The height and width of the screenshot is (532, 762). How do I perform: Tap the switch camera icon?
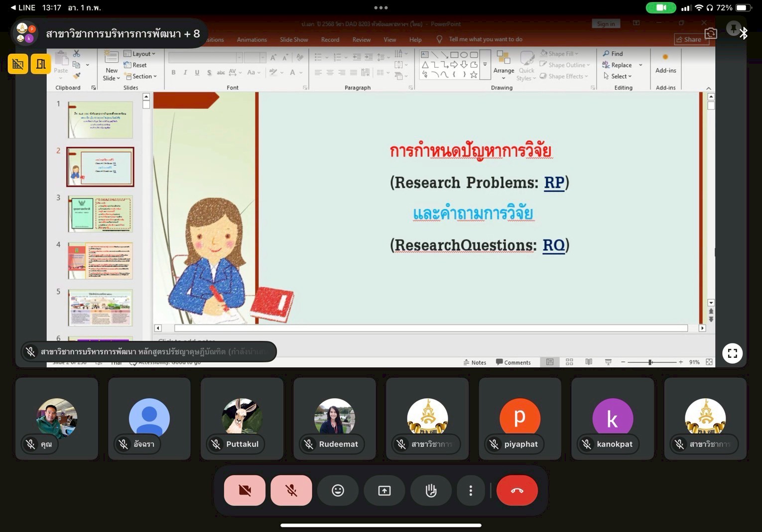coord(711,33)
